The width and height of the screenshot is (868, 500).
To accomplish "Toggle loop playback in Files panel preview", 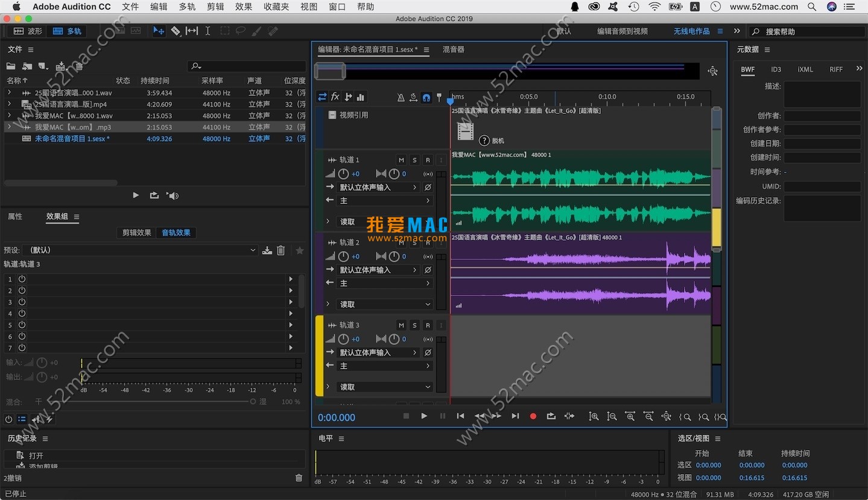I will 154,195.
